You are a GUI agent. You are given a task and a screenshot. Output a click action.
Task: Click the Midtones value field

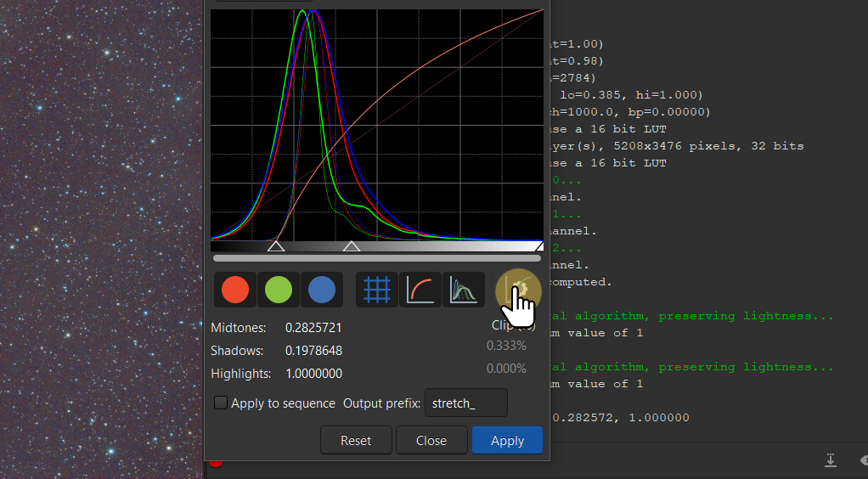click(x=314, y=328)
